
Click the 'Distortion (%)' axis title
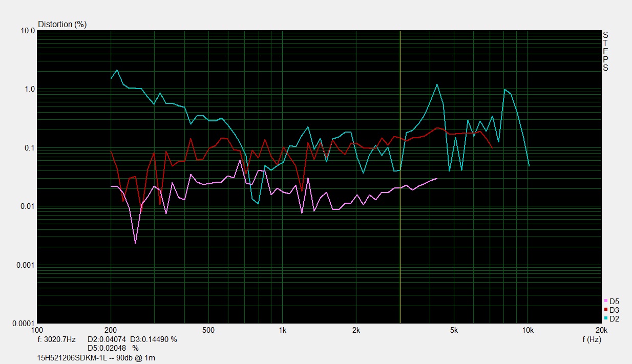(x=62, y=24)
